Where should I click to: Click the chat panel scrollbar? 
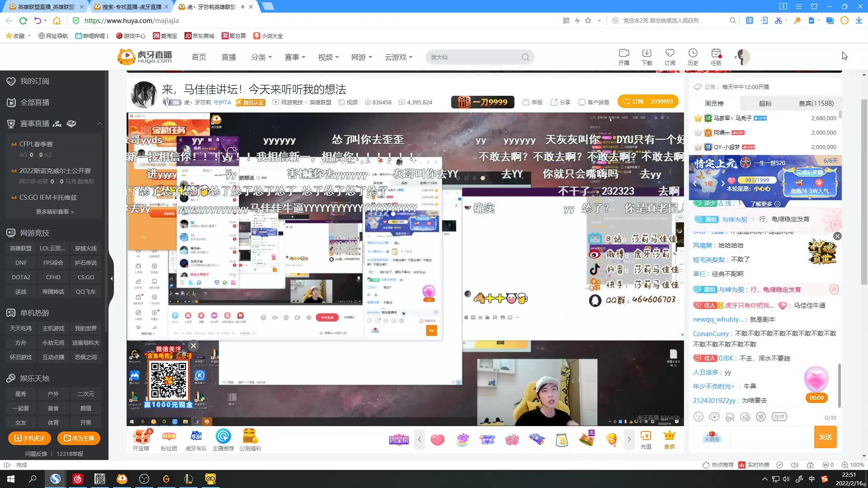coord(840,385)
